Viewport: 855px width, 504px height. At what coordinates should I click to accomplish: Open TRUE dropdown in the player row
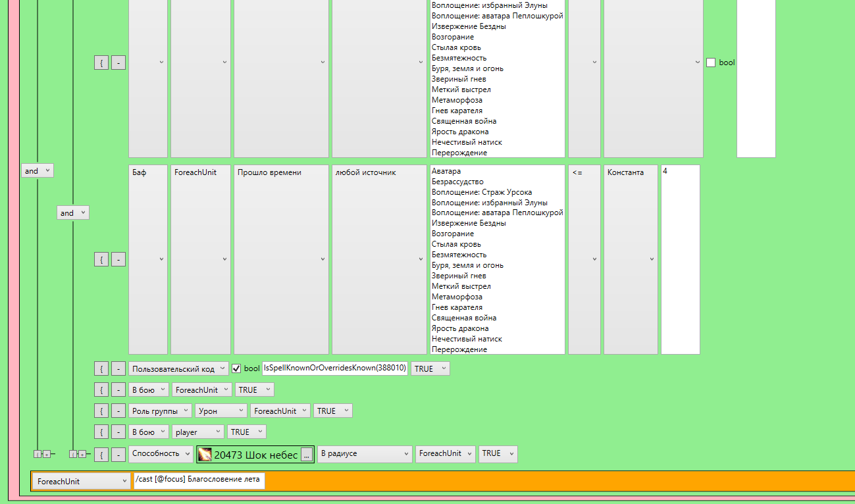coord(247,432)
